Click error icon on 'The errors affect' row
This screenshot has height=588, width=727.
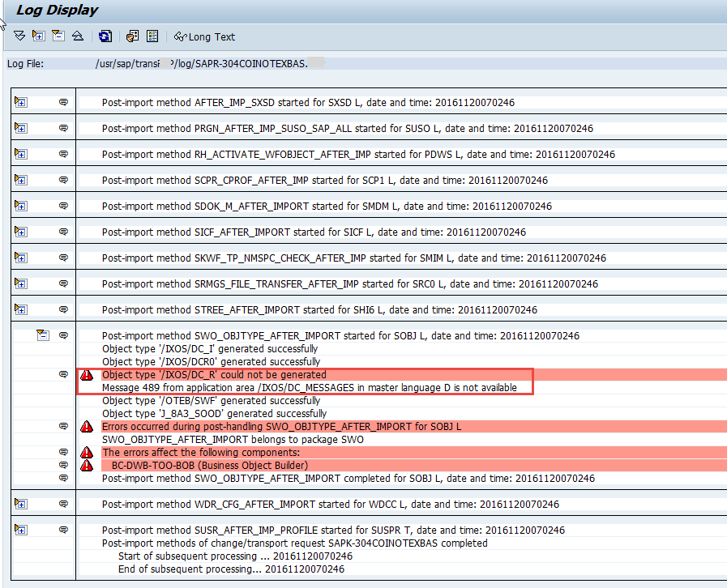[x=87, y=453]
